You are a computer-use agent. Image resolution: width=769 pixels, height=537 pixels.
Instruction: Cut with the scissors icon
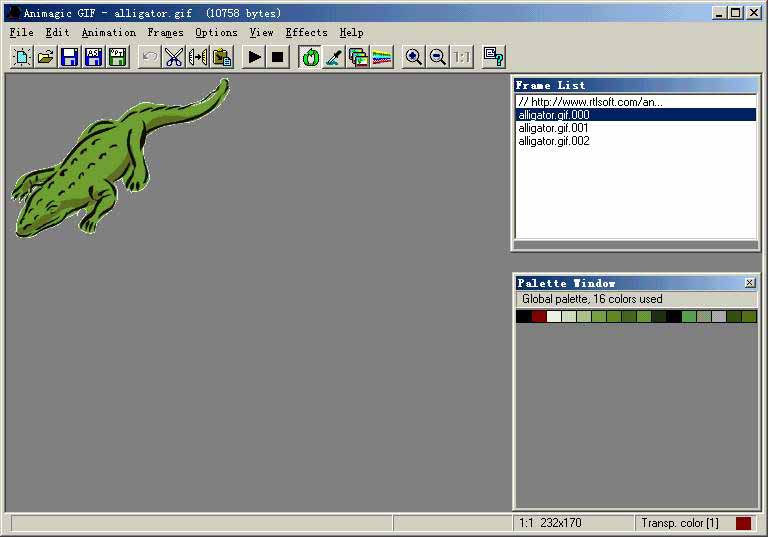[174, 57]
